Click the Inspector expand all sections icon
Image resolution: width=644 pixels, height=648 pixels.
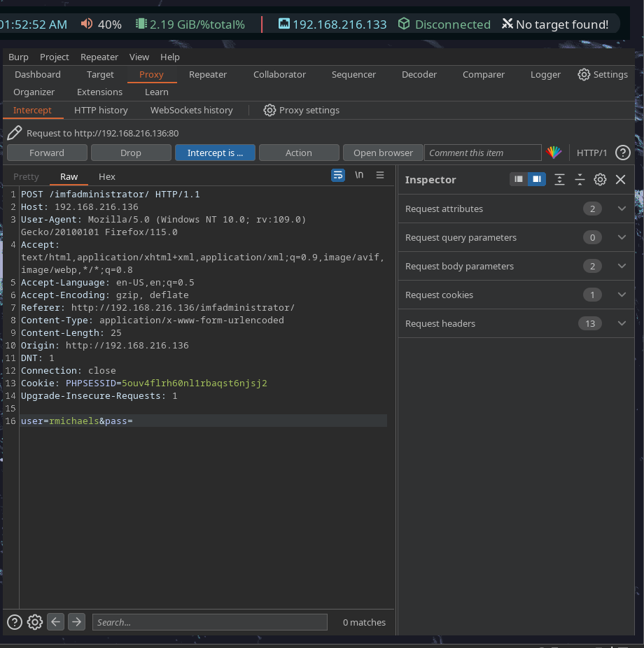click(559, 179)
